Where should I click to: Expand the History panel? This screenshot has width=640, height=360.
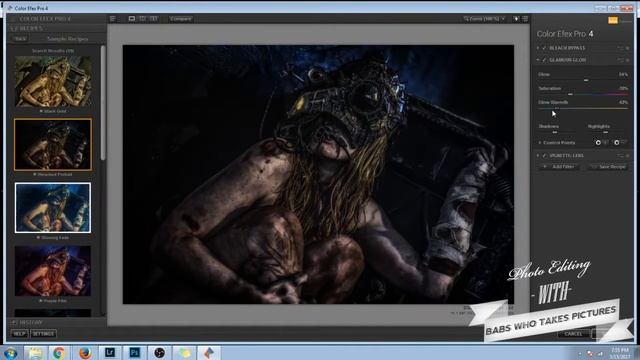(28, 322)
